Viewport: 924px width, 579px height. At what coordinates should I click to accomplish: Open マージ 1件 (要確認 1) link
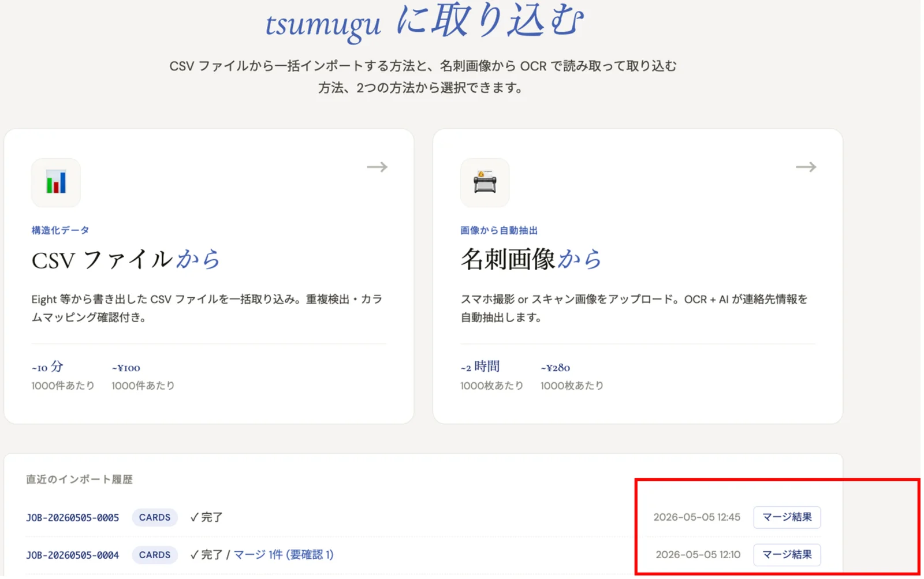click(x=284, y=555)
